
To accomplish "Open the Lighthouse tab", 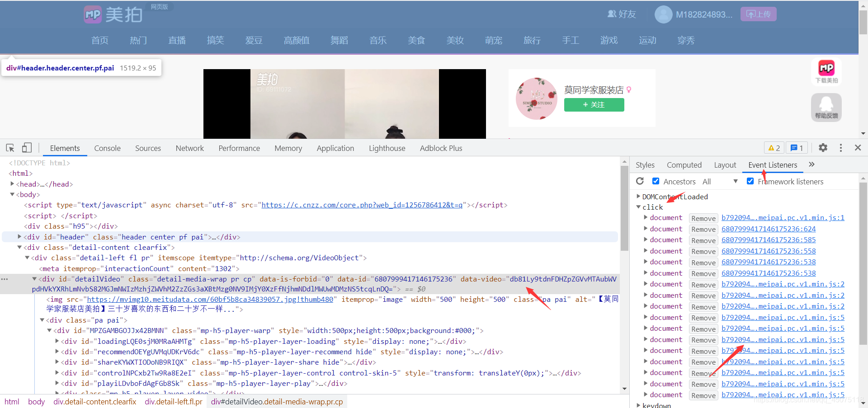I will (x=387, y=148).
